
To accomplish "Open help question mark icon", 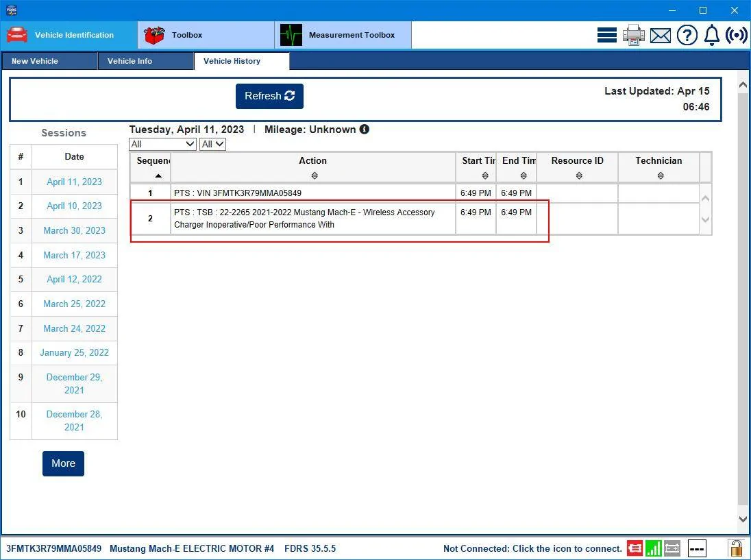I will click(687, 36).
